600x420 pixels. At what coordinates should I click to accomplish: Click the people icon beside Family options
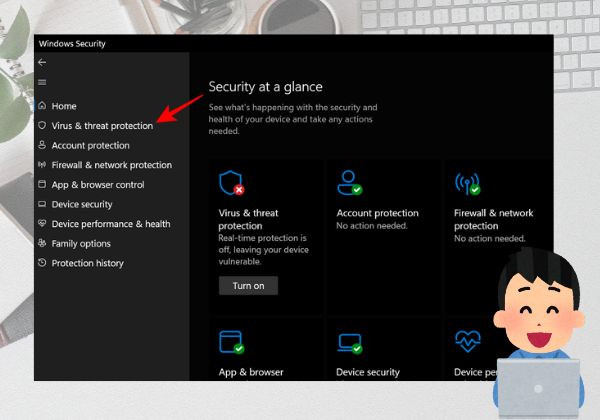pos(42,243)
